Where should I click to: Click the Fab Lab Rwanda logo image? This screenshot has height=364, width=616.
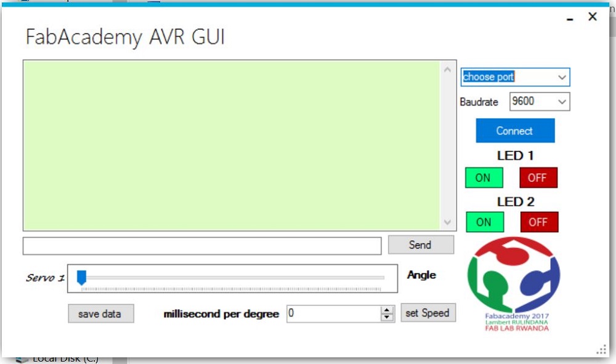click(514, 285)
